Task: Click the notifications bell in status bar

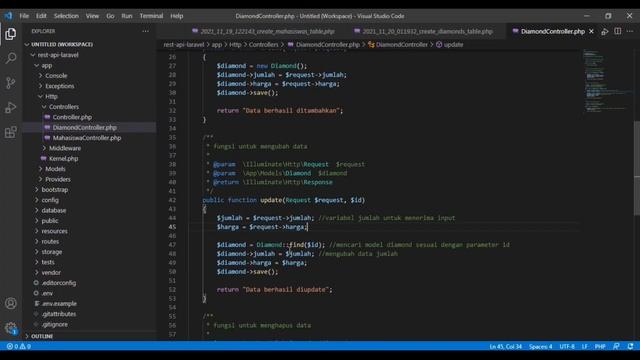Action: (x=631, y=347)
